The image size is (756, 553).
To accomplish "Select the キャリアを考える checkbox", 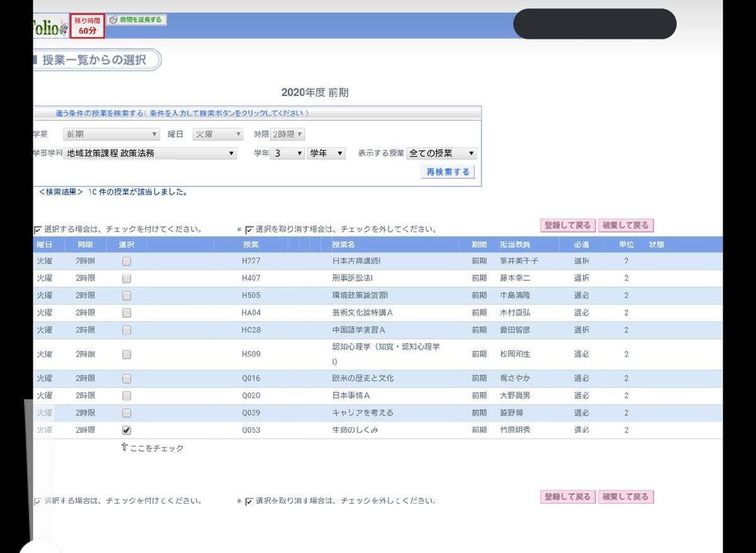I will point(126,413).
